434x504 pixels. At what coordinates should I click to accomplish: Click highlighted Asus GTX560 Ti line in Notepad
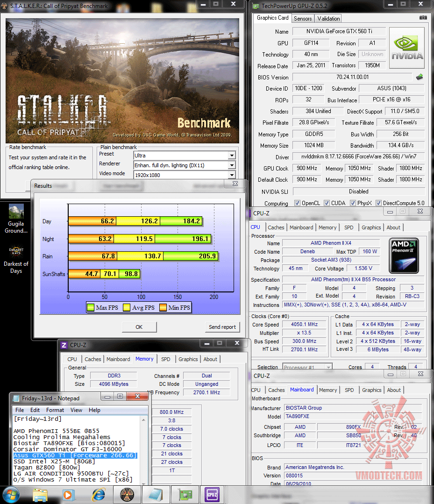pos(75,455)
